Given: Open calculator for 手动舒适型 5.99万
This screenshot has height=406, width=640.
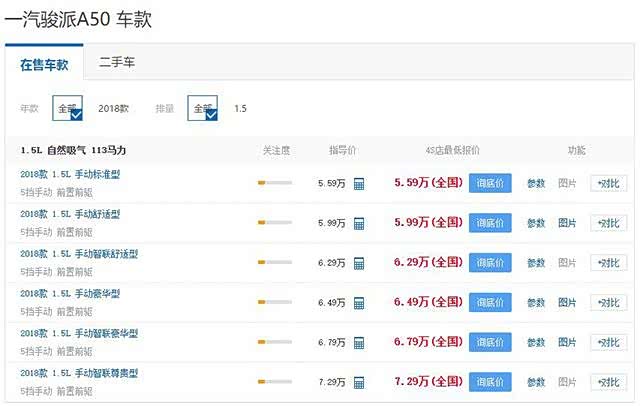Looking at the screenshot, I should coord(360,223).
